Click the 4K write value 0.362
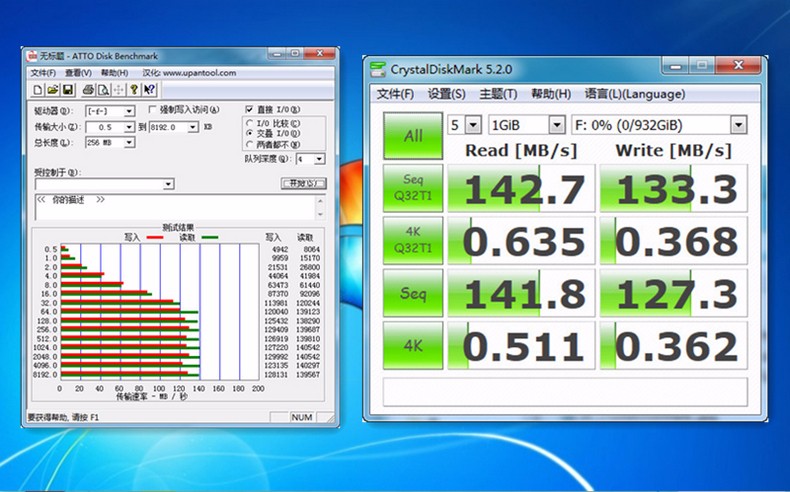 (x=674, y=345)
